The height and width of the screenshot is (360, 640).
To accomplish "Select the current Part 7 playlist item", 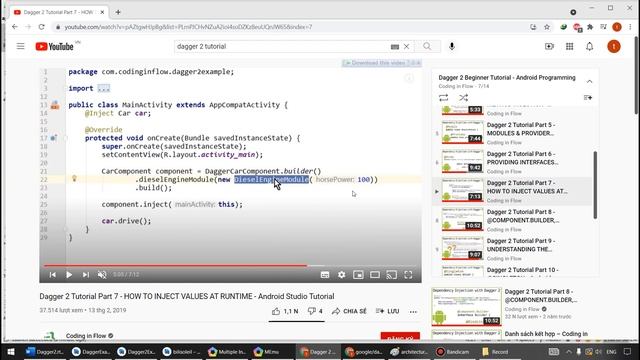I will tap(512, 191).
